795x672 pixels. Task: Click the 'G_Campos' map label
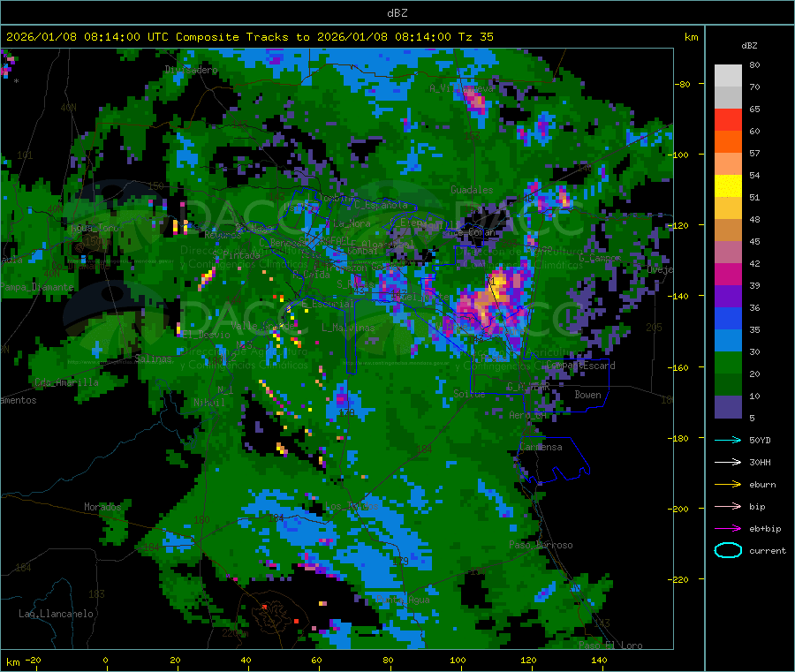pos(600,258)
